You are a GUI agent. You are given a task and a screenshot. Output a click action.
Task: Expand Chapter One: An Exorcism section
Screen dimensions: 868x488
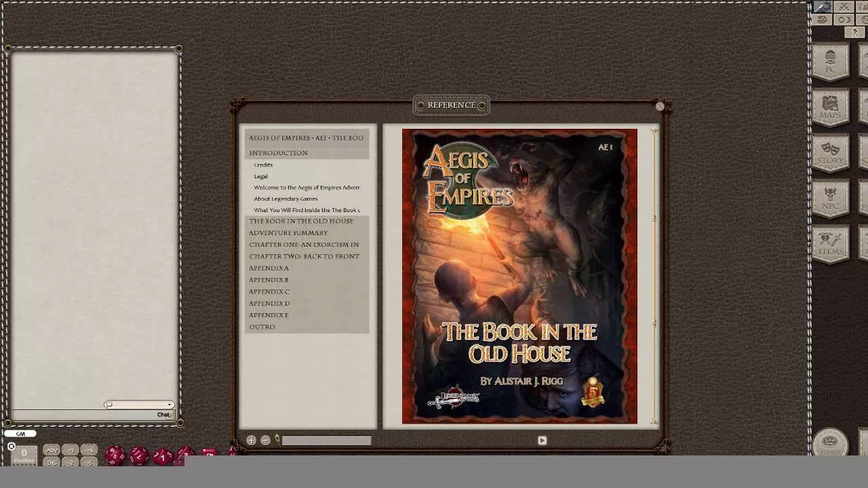coord(307,245)
